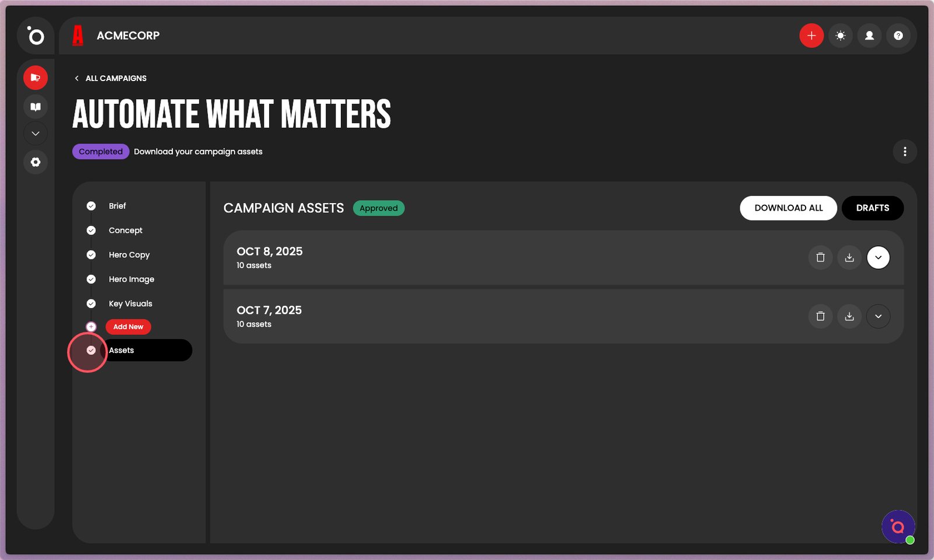Open the campaigns megaphone sidebar icon
Screen dimensions: 934x560
(36, 78)
